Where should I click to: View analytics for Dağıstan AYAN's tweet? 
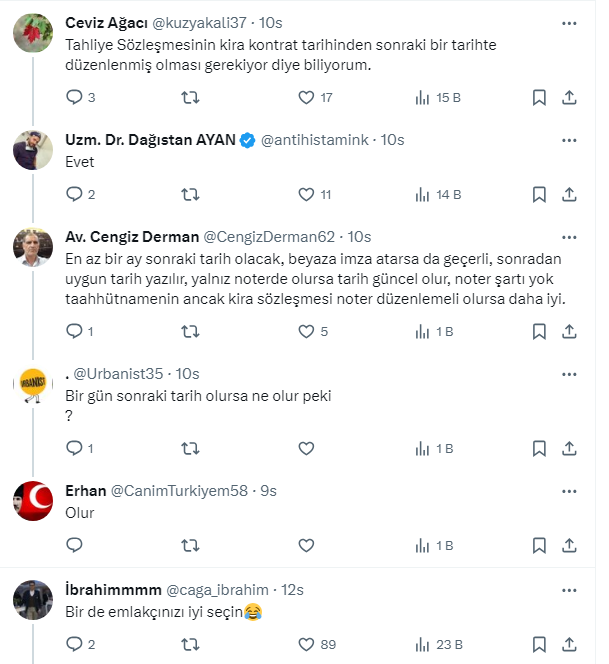coord(422,195)
